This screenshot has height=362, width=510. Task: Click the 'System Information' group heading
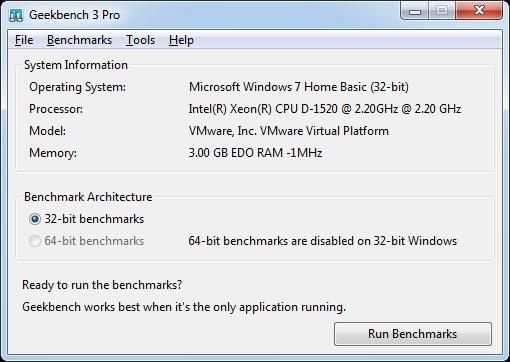point(76,65)
